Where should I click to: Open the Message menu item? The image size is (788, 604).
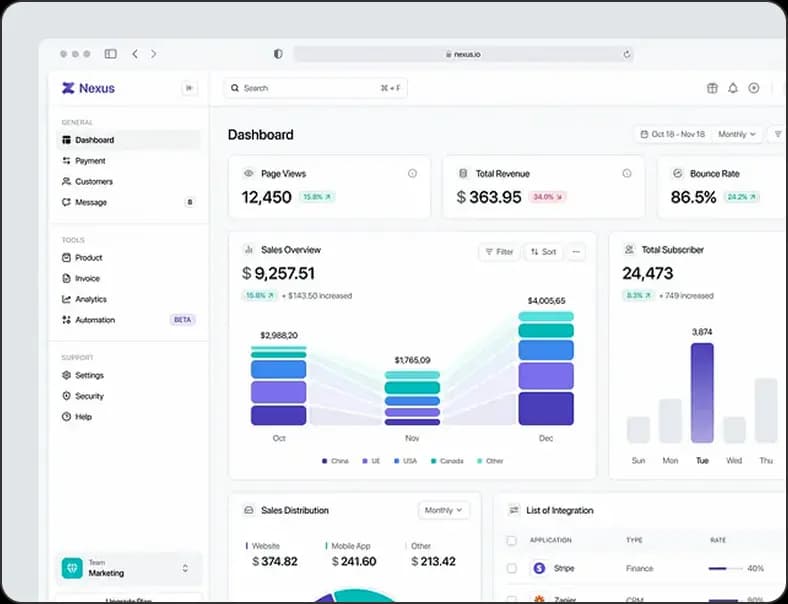coord(129,202)
